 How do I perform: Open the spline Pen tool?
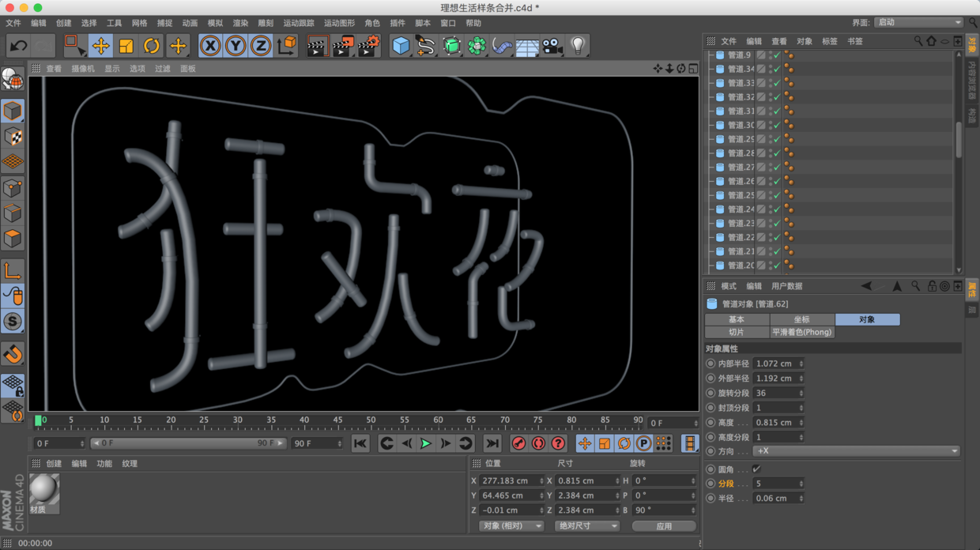[x=426, y=46]
